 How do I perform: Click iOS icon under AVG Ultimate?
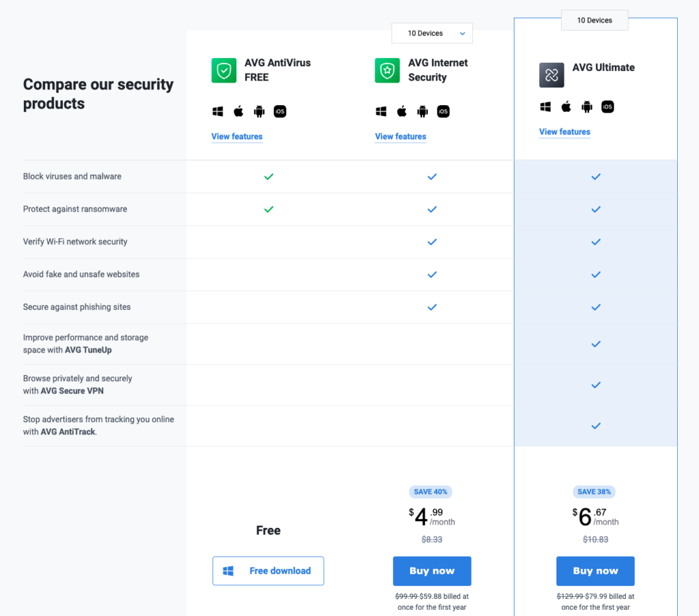[608, 107]
